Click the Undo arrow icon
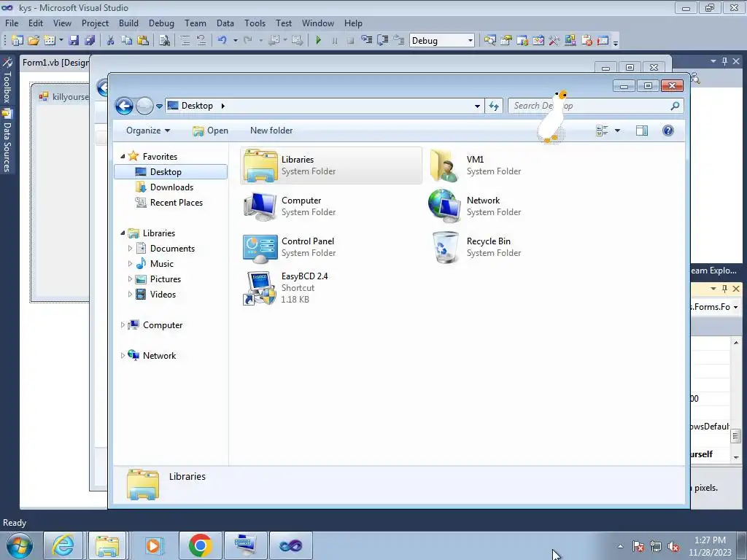The image size is (747, 560). (x=222, y=41)
